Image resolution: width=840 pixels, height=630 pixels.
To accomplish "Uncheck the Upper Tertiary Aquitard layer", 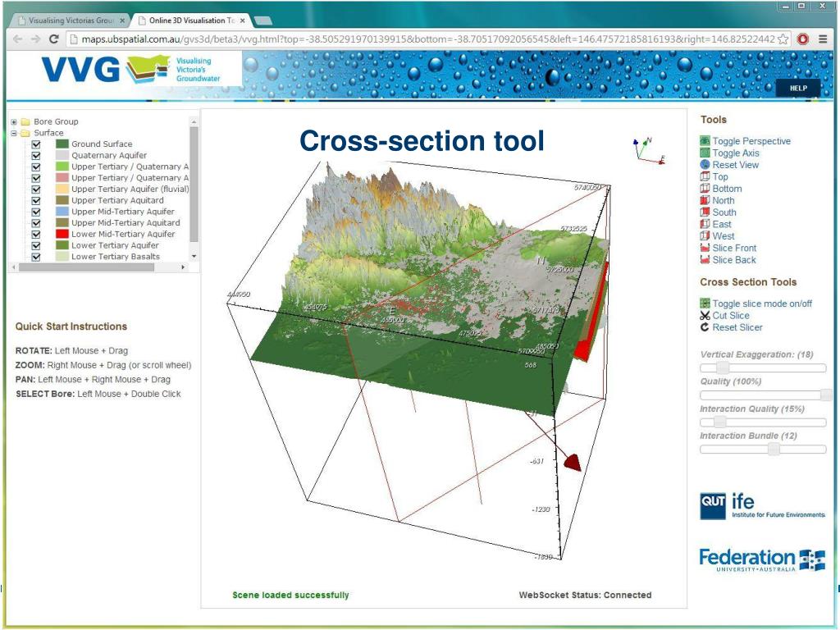I will (36, 200).
